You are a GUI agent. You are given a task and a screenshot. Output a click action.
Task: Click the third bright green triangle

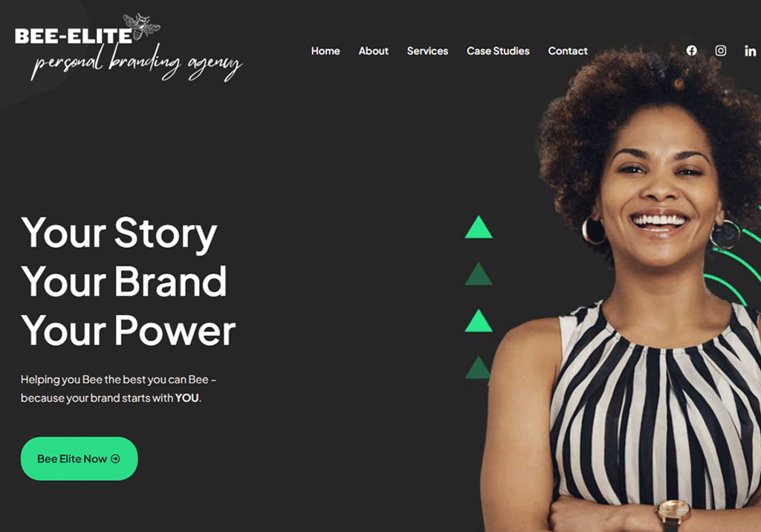[479, 320]
